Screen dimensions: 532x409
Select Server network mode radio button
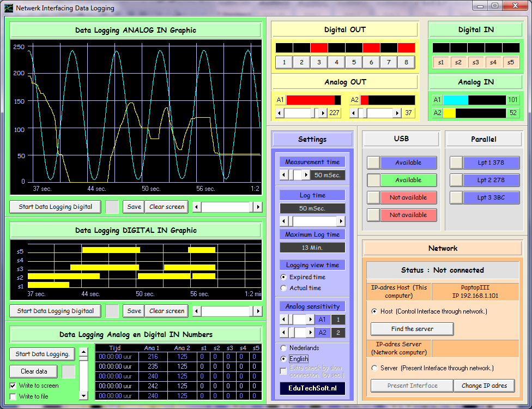pos(374,368)
